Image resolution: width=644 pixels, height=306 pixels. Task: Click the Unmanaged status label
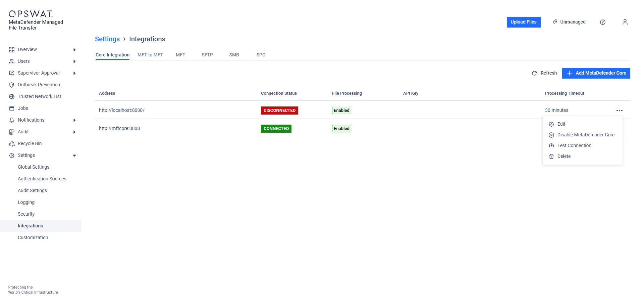tap(573, 22)
